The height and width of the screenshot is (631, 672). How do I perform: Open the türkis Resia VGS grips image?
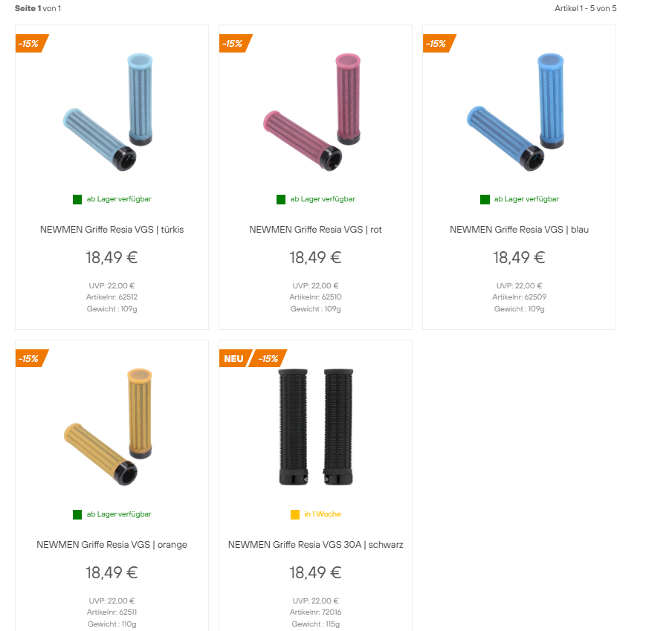tap(108, 112)
